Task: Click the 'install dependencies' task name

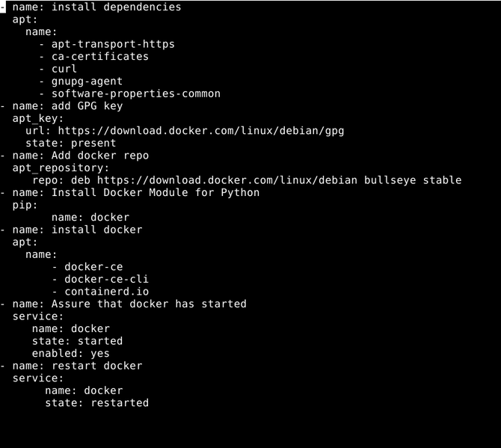Action: point(116,7)
